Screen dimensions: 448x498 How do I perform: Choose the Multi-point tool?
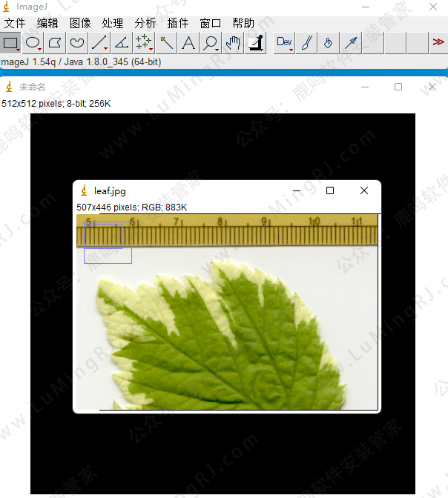(x=144, y=43)
